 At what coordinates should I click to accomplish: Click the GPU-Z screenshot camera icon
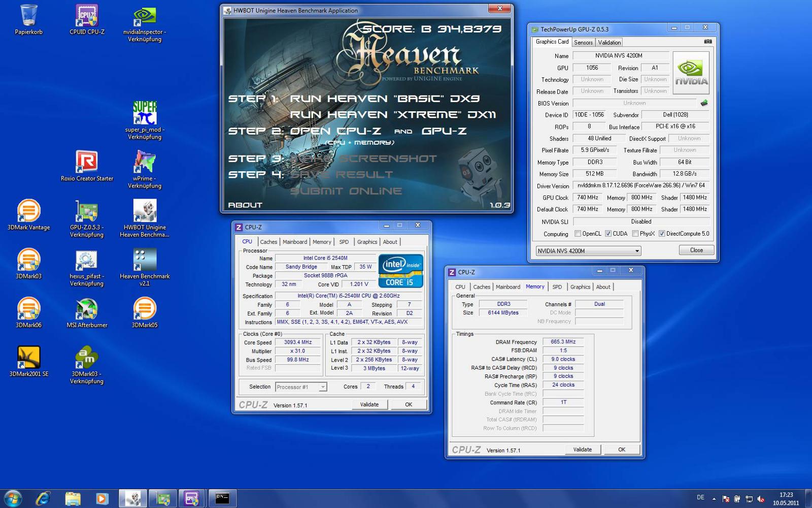tap(708, 42)
